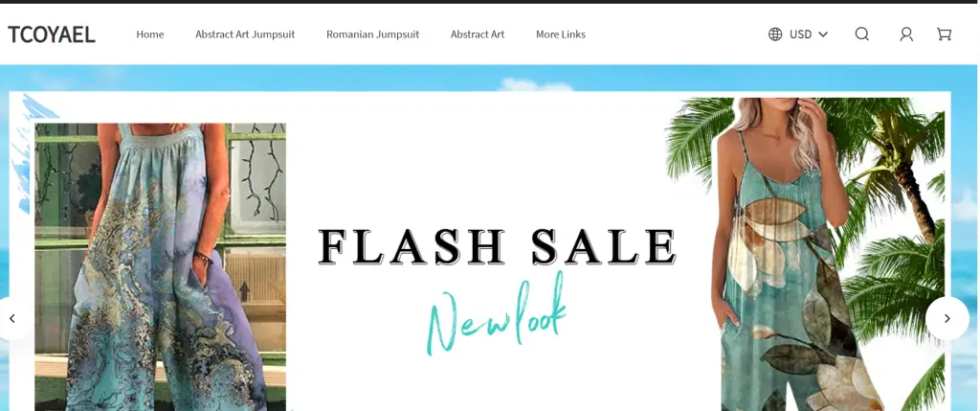Select the Abstract Art nav link
The width and height of the screenshot is (980, 411).
(x=478, y=34)
